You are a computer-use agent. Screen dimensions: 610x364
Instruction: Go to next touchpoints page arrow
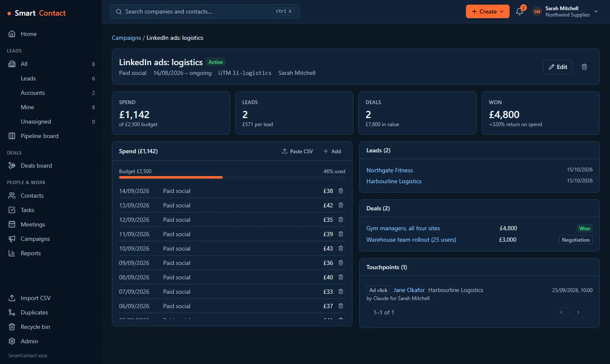tap(578, 312)
